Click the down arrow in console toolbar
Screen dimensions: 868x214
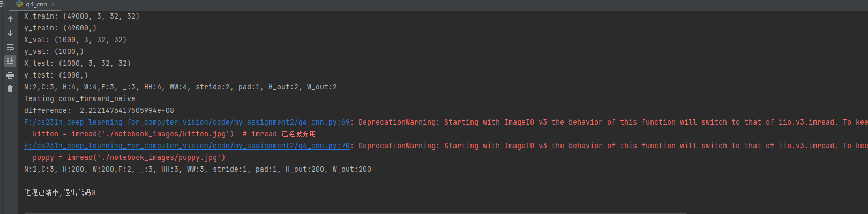tap(10, 33)
